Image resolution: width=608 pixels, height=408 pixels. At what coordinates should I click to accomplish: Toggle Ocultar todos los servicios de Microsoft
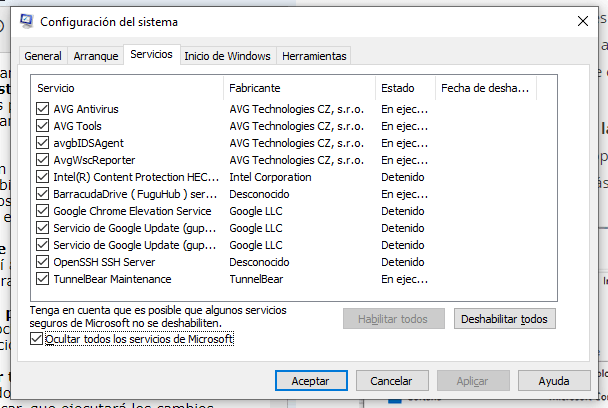pos(36,339)
